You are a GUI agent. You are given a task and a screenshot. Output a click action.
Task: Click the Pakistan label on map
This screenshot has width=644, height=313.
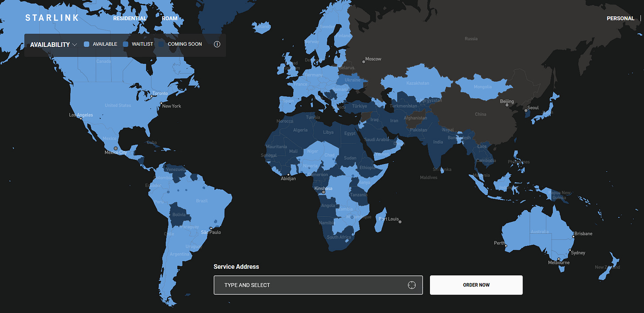pos(418,130)
